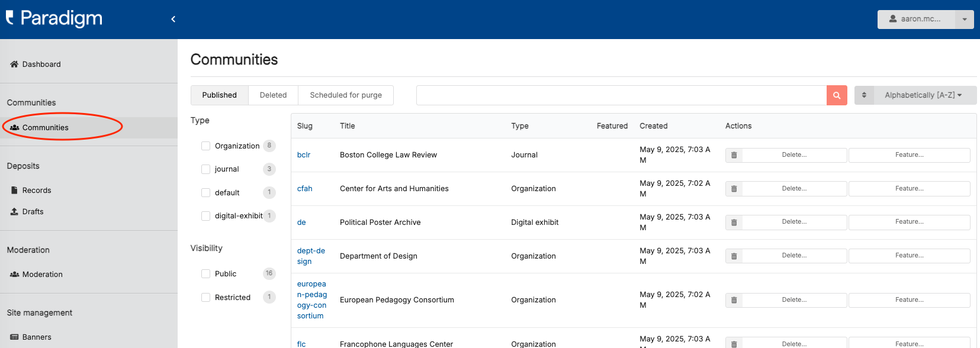
Task: Click the Paradigm logo
Action: (54, 18)
